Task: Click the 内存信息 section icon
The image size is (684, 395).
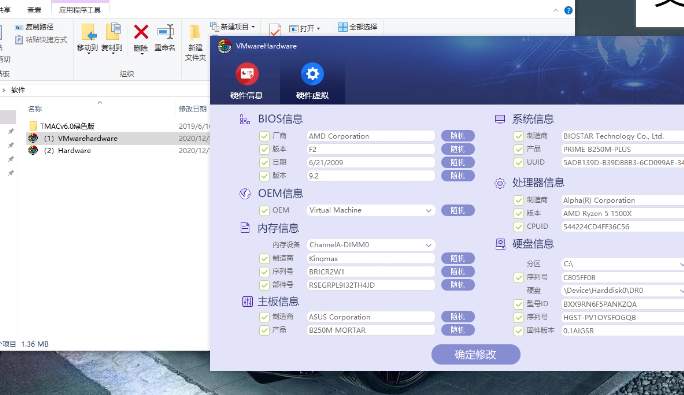Action: (x=245, y=228)
